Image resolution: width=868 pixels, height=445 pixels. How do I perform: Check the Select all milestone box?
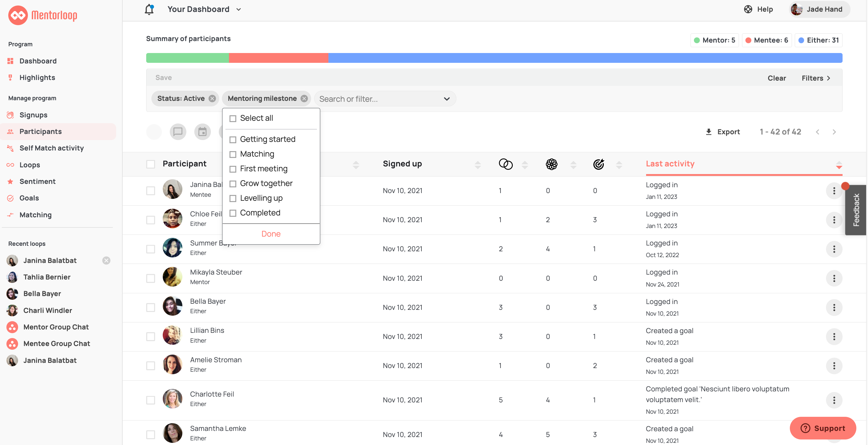point(233,119)
